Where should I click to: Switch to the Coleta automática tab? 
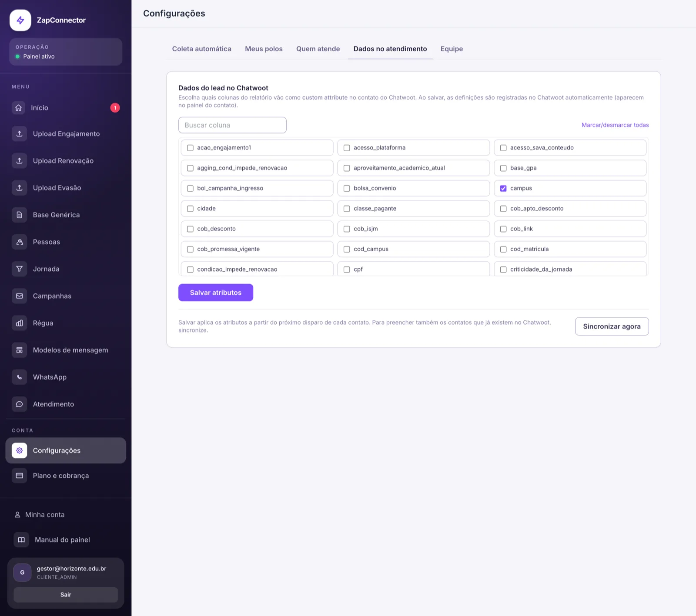pyautogui.click(x=202, y=49)
